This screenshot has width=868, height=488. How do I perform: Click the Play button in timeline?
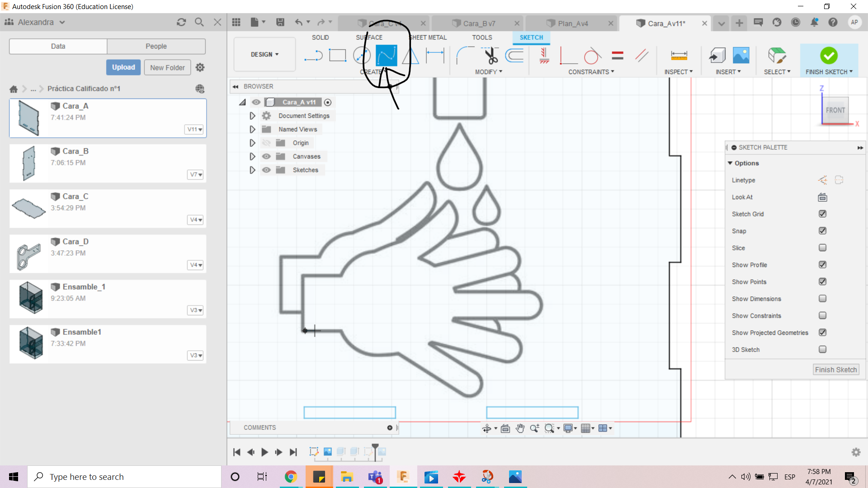pyautogui.click(x=265, y=452)
